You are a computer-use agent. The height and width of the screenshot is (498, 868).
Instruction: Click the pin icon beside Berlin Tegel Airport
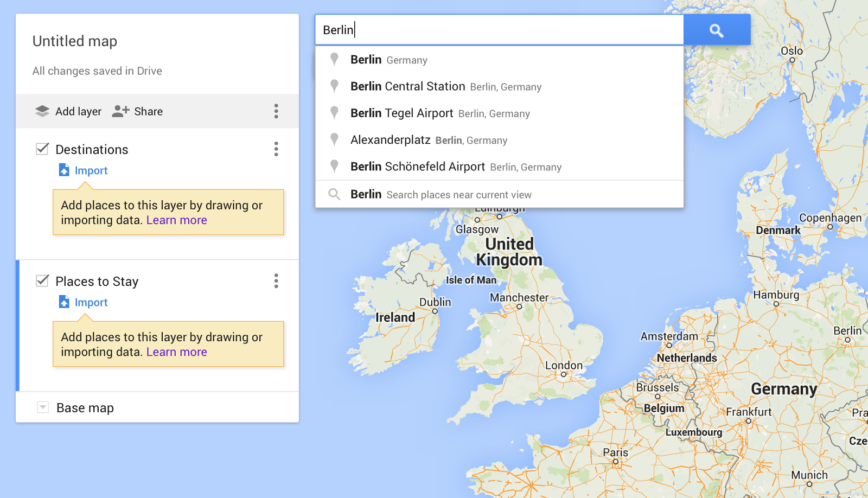[335, 113]
